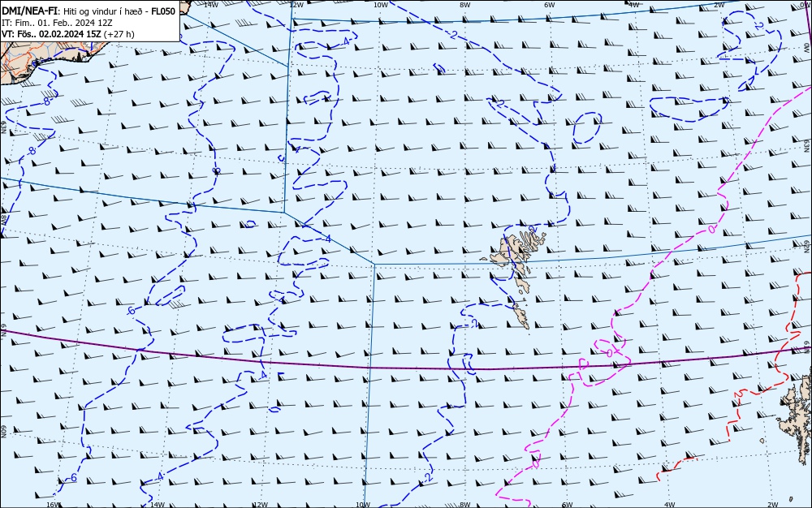Image resolution: width=812 pixels, height=508 pixels.
Task: Select the 14W label along the top edge
Action: click(x=211, y=5)
